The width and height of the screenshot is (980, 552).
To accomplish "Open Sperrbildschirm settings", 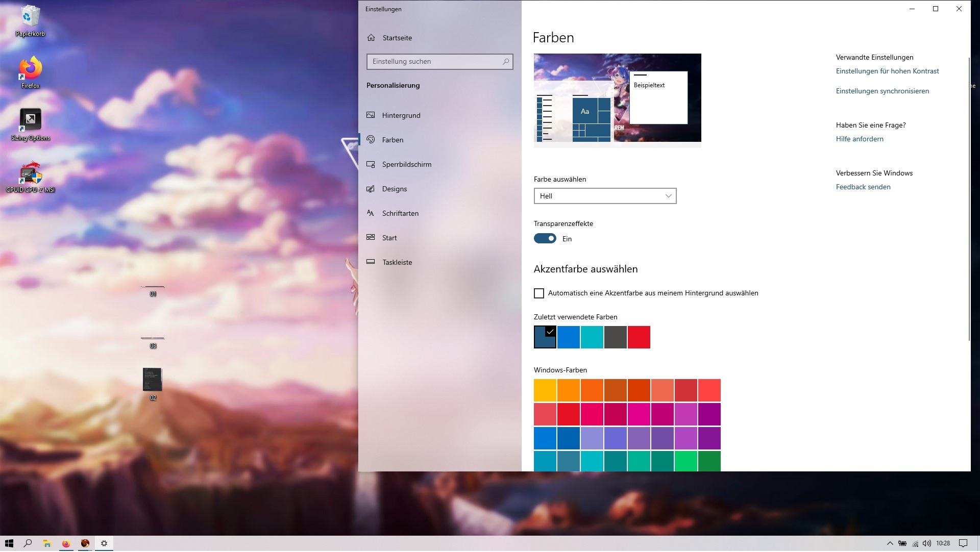I will (x=407, y=164).
